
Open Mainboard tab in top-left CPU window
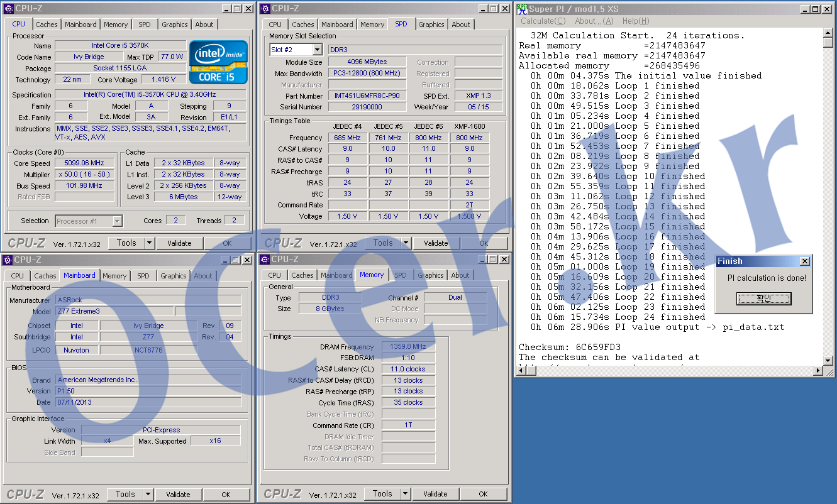pyautogui.click(x=81, y=25)
